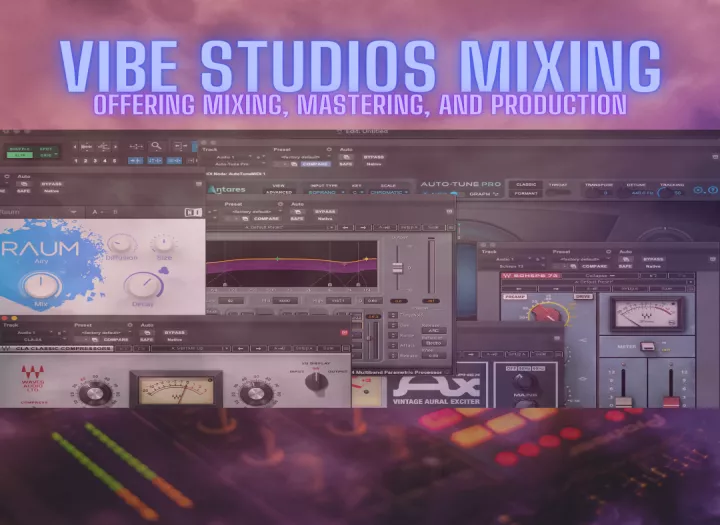720x525 pixels.
Task: Click the Raum Mix knob
Action: tap(41, 285)
